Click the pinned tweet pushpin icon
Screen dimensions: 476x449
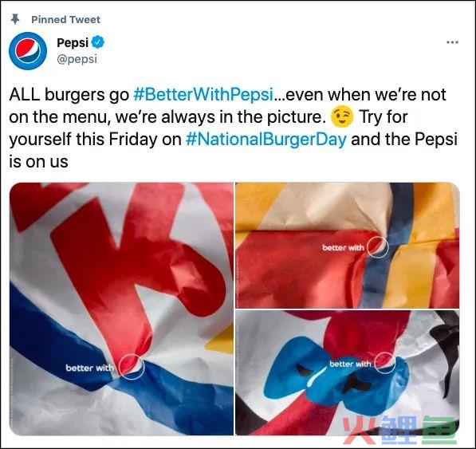tap(15, 19)
